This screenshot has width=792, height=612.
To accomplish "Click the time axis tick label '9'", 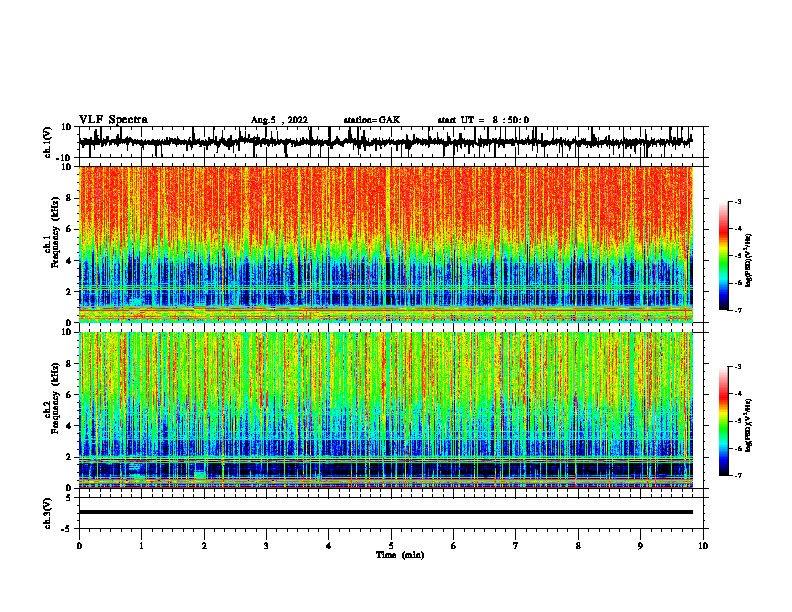I will pos(640,546).
